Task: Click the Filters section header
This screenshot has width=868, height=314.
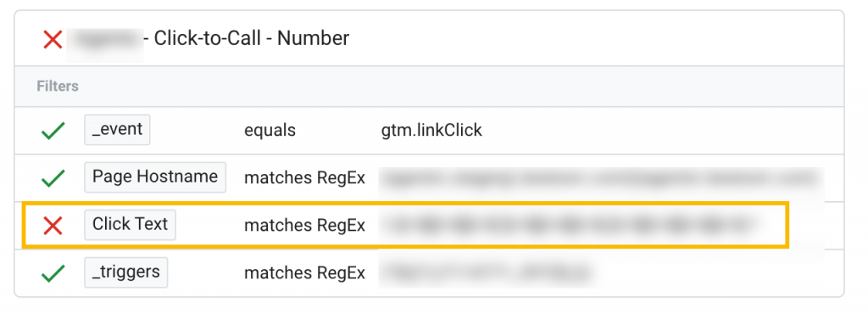Action: [58, 87]
